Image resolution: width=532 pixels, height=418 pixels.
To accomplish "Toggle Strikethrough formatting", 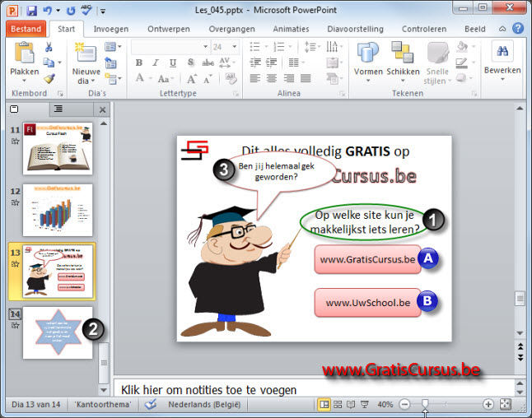I will 208,63.
